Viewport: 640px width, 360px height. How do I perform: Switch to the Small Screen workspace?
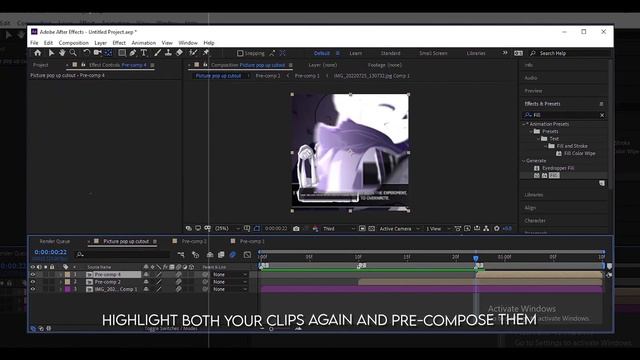click(433, 53)
